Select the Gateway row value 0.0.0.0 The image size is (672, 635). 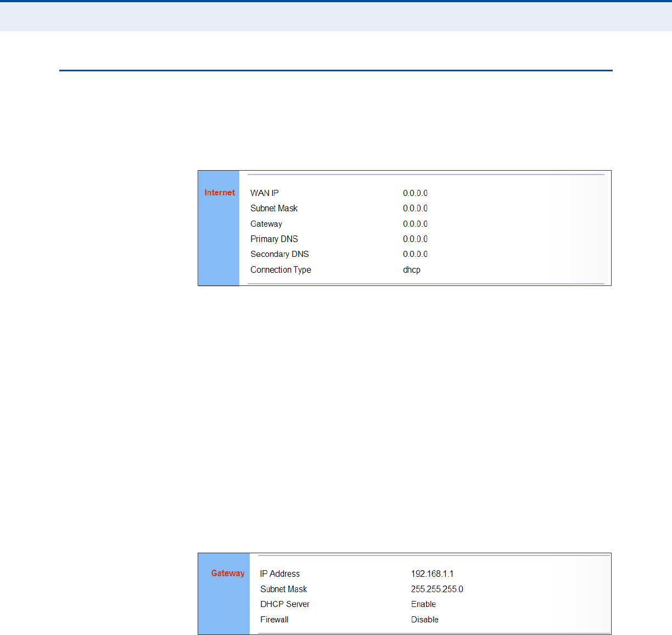[x=415, y=224]
